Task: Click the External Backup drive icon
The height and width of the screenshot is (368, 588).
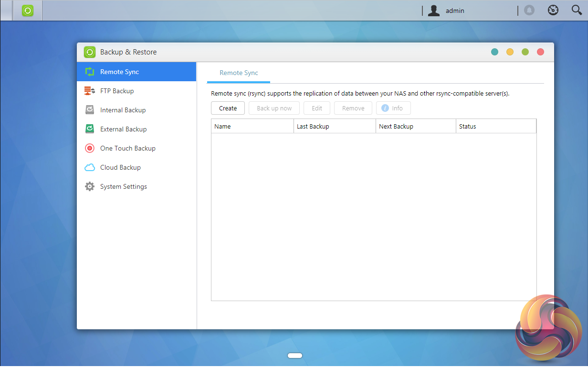Action: (90, 129)
